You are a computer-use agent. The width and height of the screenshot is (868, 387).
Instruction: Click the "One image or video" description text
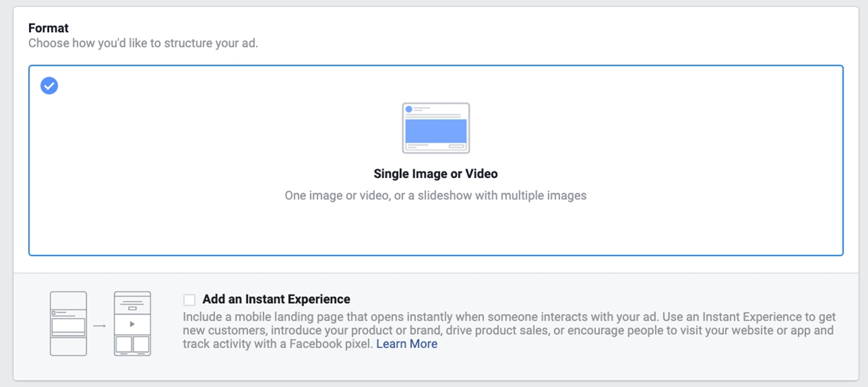(x=435, y=195)
